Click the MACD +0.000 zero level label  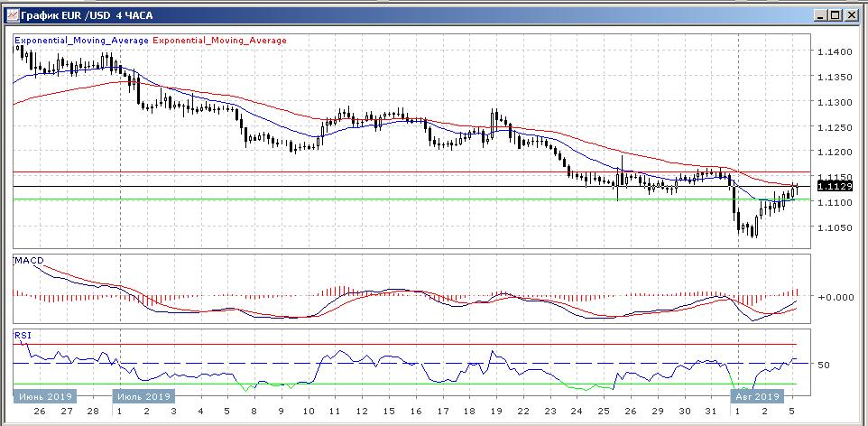[x=834, y=297]
